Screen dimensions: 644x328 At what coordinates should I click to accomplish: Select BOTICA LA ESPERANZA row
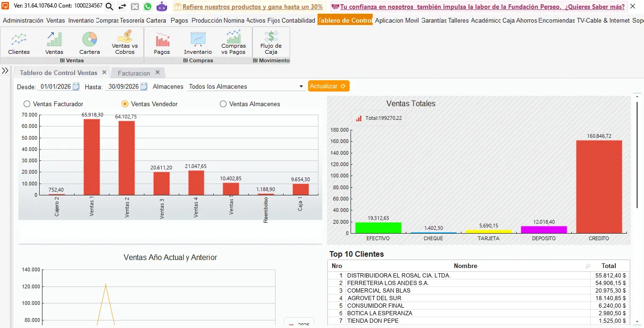click(x=479, y=313)
